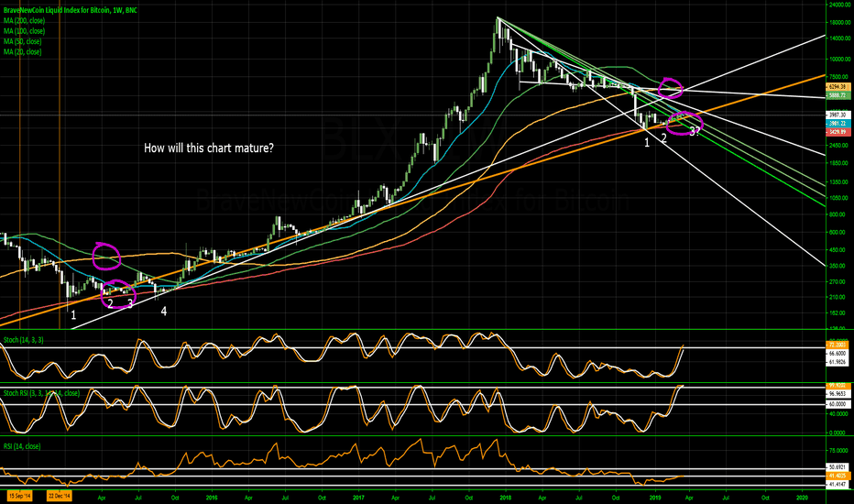Click the 350.00 price scale label
Screen dimensions: 854x504
(x=839, y=266)
